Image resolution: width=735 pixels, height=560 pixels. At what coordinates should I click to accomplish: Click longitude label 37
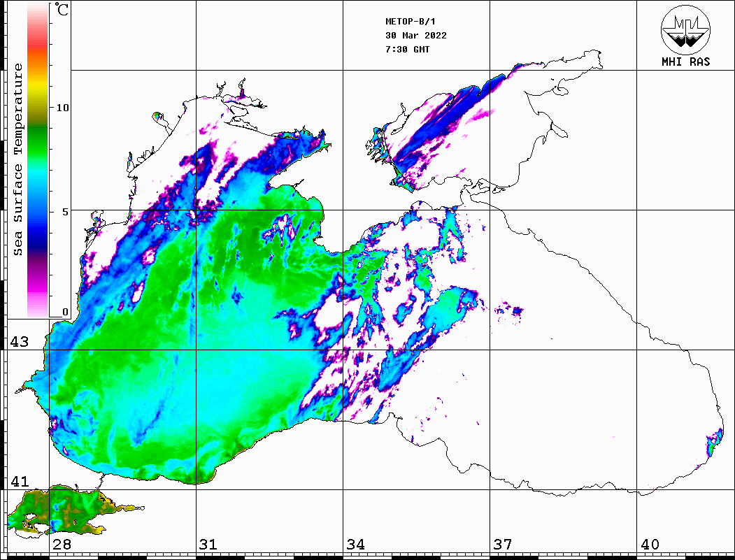503,545
